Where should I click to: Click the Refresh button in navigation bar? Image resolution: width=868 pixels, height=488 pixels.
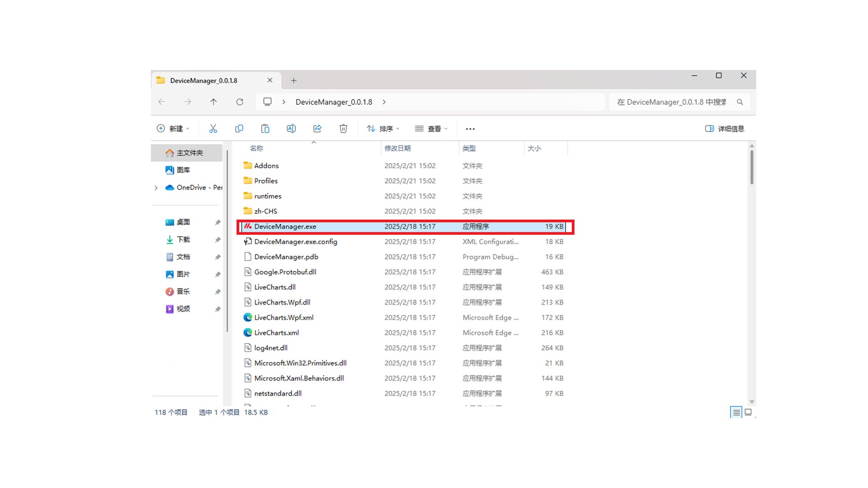[240, 102]
